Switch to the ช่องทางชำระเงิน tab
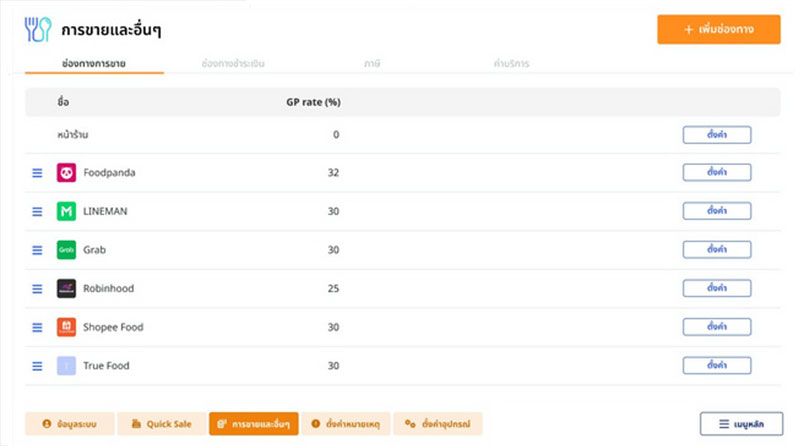Screen dimensions: 800x446 233,64
